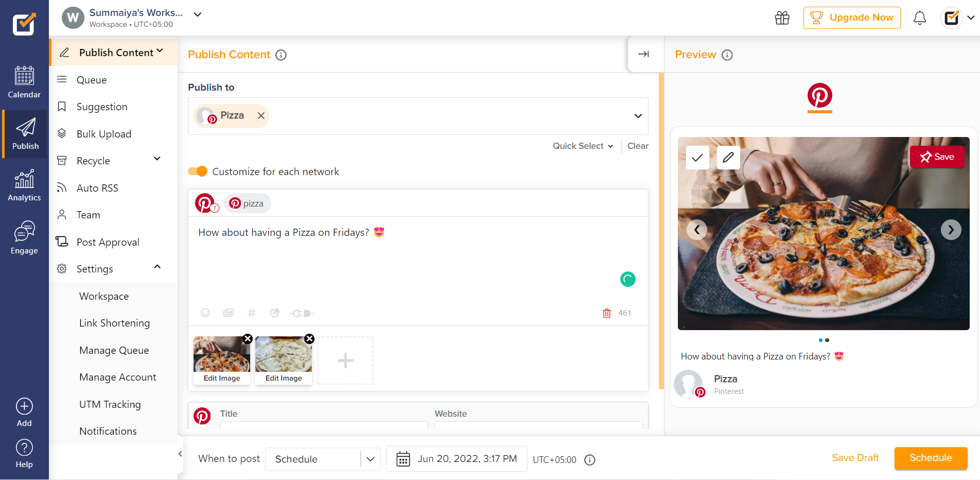Insert an image via the media icon
980x480 pixels.
(x=228, y=313)
